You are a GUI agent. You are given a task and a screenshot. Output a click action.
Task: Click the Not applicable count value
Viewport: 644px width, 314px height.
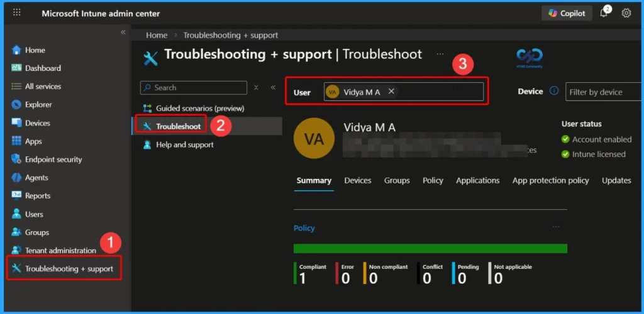pos(498,279)
